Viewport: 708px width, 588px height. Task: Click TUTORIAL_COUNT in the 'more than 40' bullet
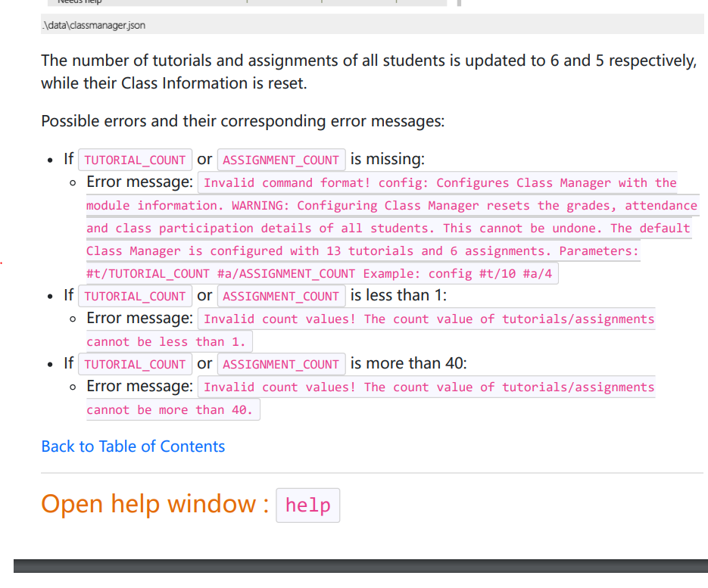click(x=135, y=364)
